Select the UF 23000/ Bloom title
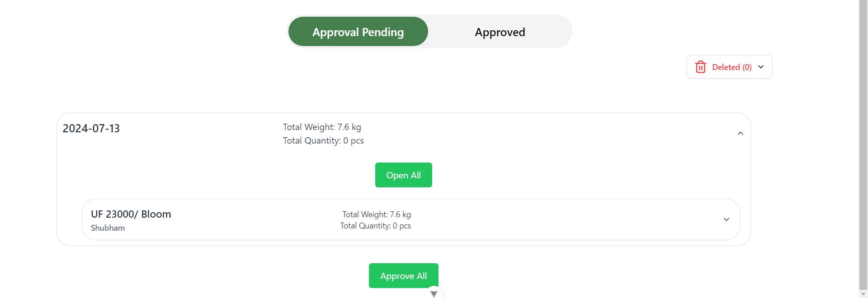 coord(131,214)
